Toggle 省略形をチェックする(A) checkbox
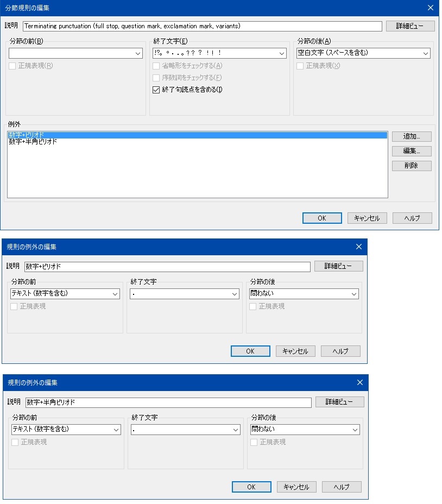Image resolution: width=442 pixels, height=504 pixels. (156, 66)
